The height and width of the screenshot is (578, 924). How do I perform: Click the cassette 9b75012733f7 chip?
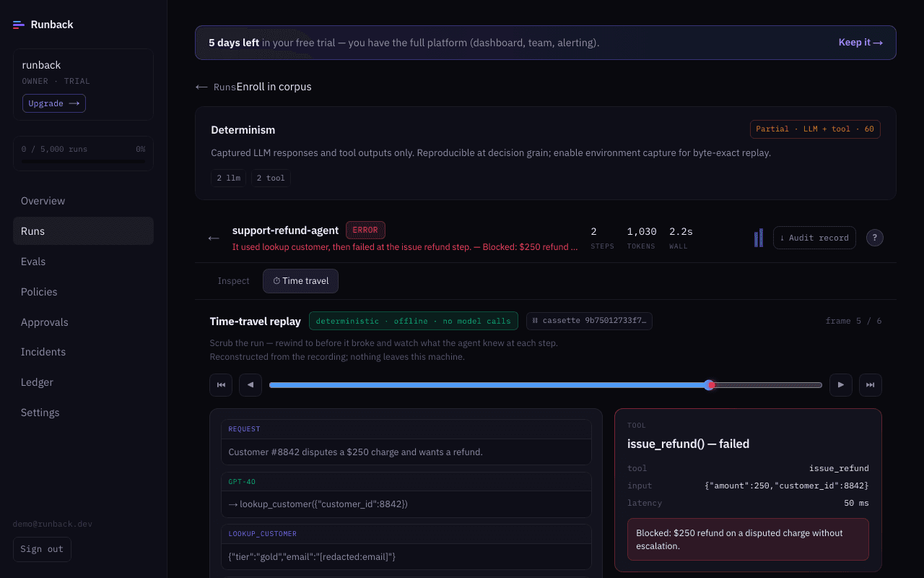click(589, 321)
